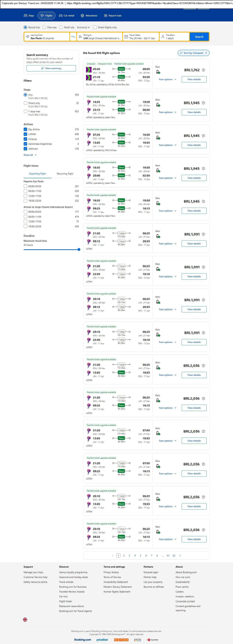
Task: Click the traveller person icon in search bar
Action: (163, 37)
